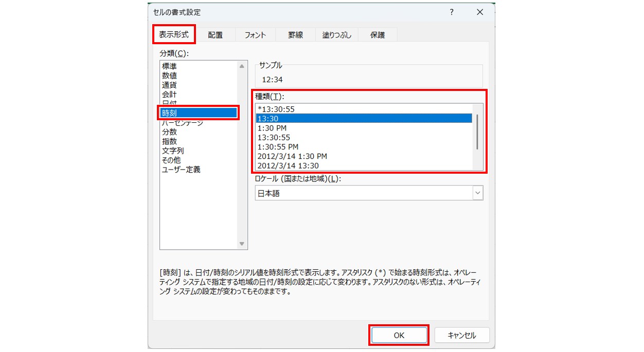Select ユーザー定義 in the category list

199,170
